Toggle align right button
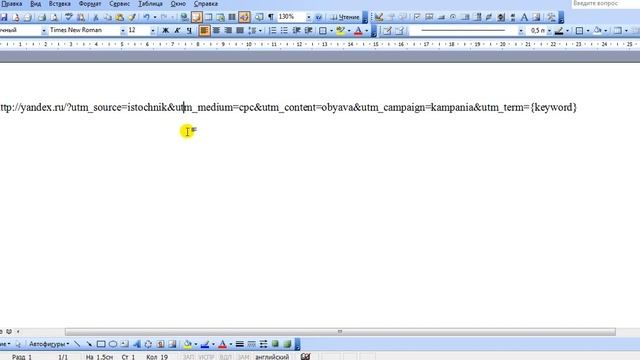This screenshot has width=640, height=360. [228, 31]
